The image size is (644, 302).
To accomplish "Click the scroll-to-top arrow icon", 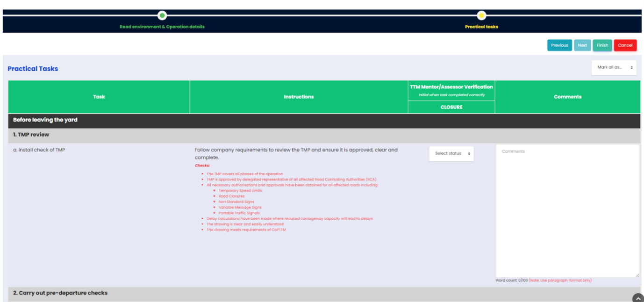I will [x=638, y=298].
